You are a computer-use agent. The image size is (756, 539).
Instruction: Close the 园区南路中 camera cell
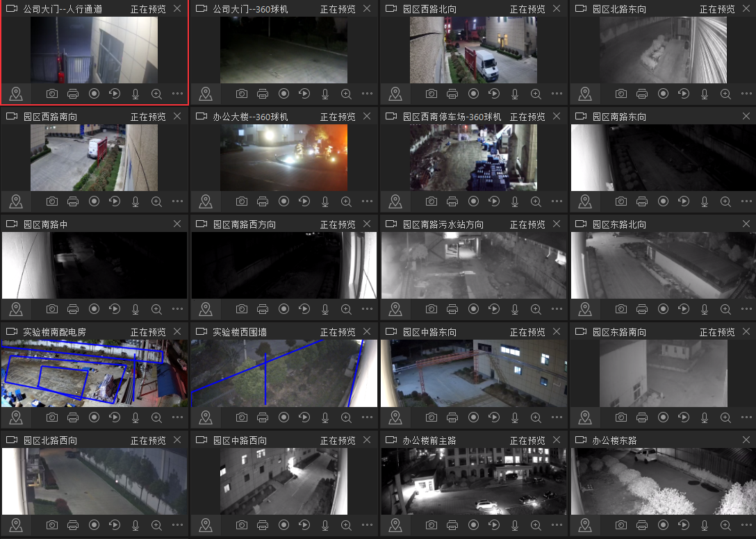(177, 224)
